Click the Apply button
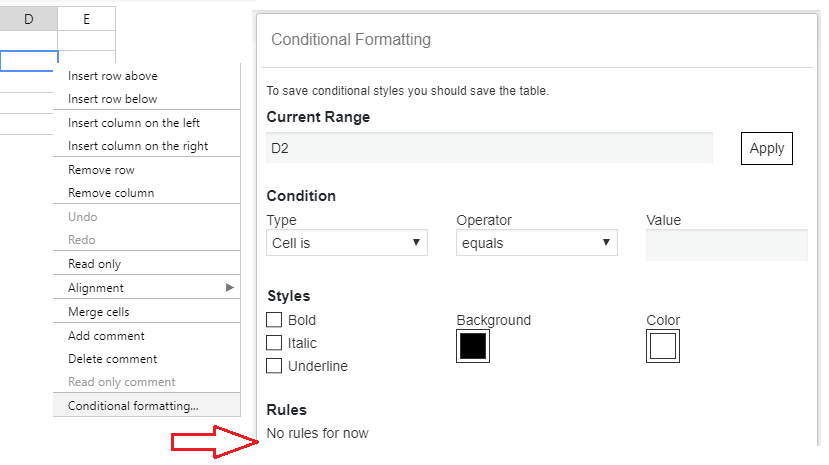Screen dimensions: 829x465 [766, 148]
